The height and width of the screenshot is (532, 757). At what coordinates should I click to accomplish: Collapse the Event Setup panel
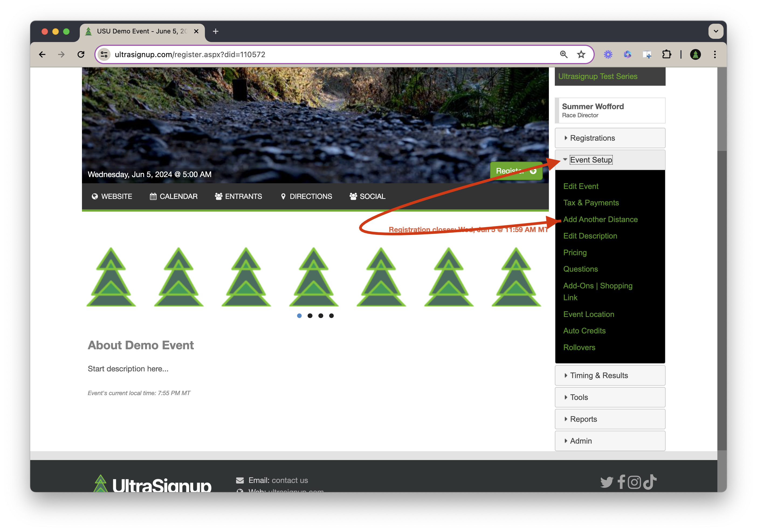point(610,160)
